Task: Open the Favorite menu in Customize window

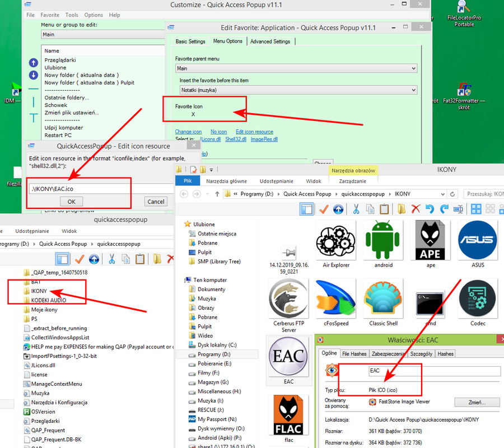Action: [x=50, y=15]
